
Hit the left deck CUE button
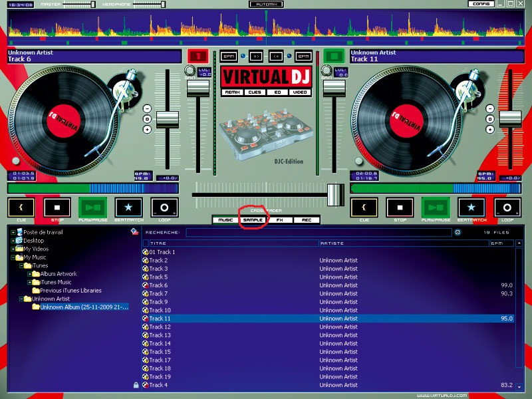pos(21,207)
